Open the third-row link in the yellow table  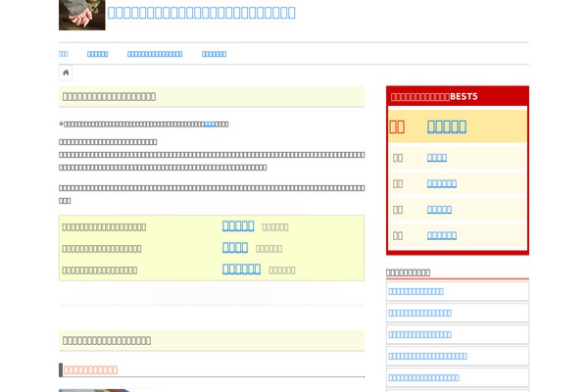click(241, 269)
